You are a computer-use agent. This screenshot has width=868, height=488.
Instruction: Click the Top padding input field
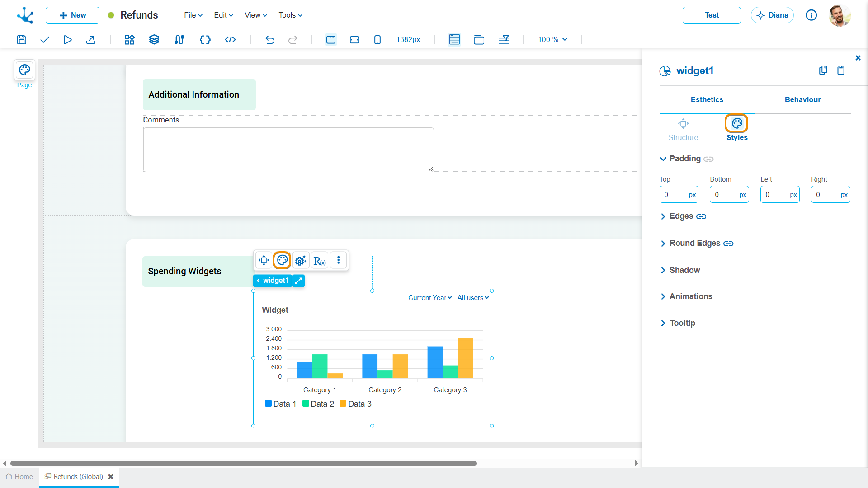(x=679, y=194)
